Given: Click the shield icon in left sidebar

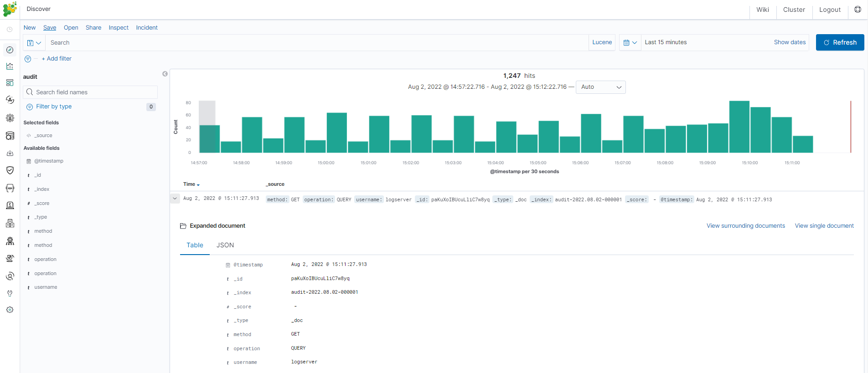Looking at the screenshot, I should [x=10, y=170].
